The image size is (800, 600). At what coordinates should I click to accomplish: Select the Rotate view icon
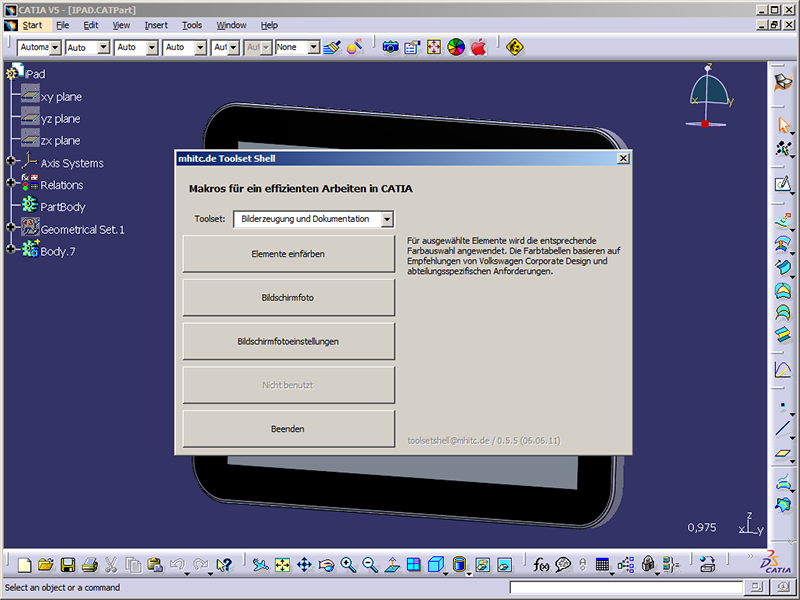click(x=327, y=564)
